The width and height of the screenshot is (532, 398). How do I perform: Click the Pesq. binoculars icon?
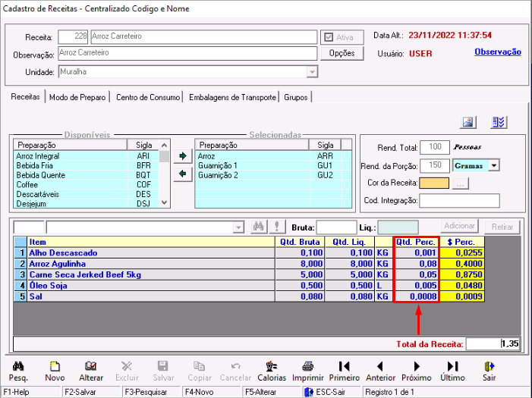[x=17, y=366]
